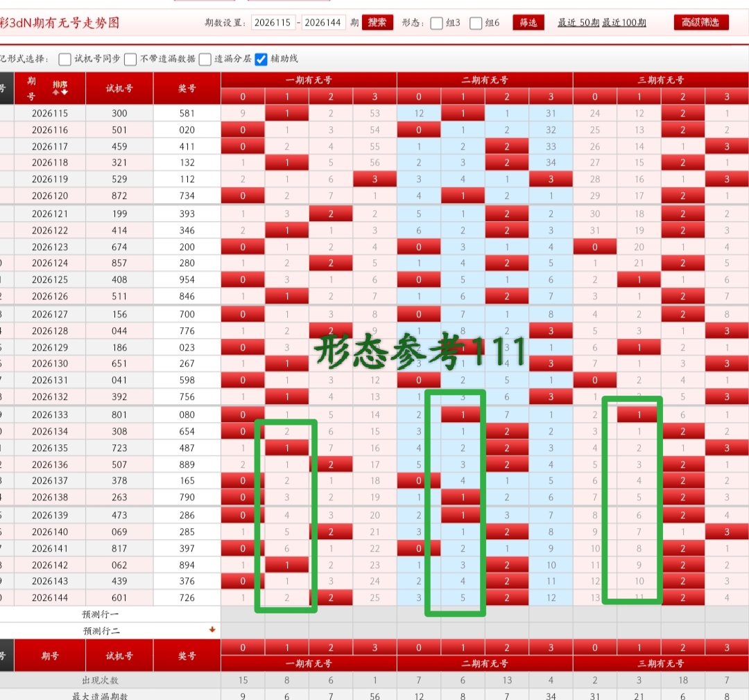The image size is (749, 700).
Task: Select the 出现次数 statistics row label
Action: point(101,680)
